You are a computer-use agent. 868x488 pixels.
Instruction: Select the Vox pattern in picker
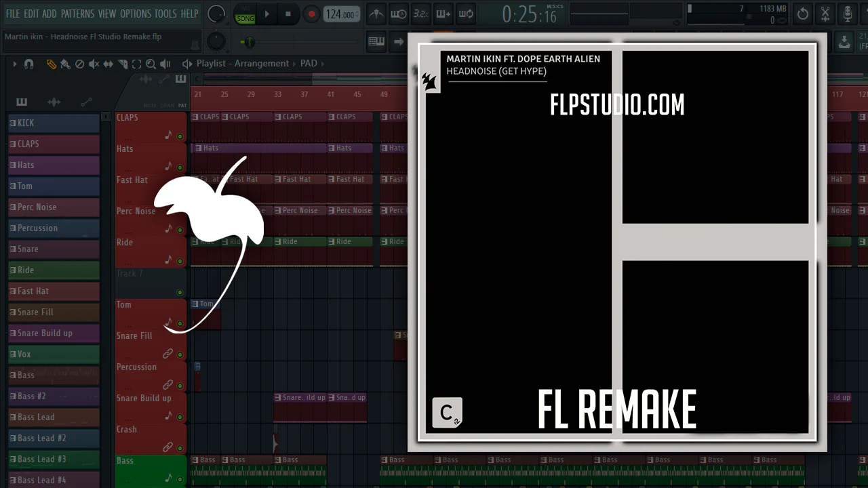pos(54,354)
